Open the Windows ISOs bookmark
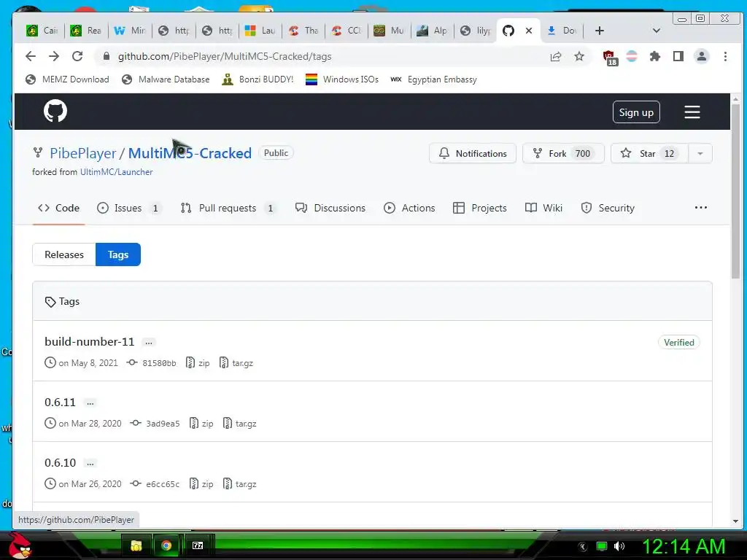Viewport: 747px width, 560px height. [x=342, y=79]
